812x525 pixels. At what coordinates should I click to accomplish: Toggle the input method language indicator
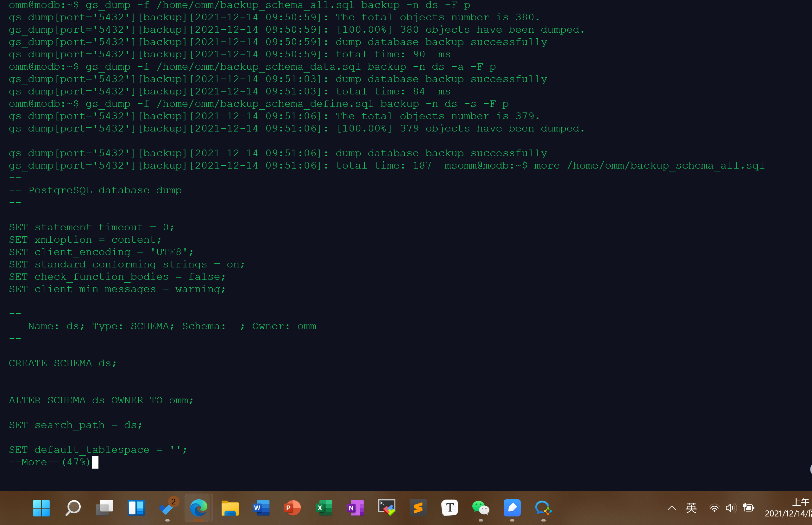[691, 508]
